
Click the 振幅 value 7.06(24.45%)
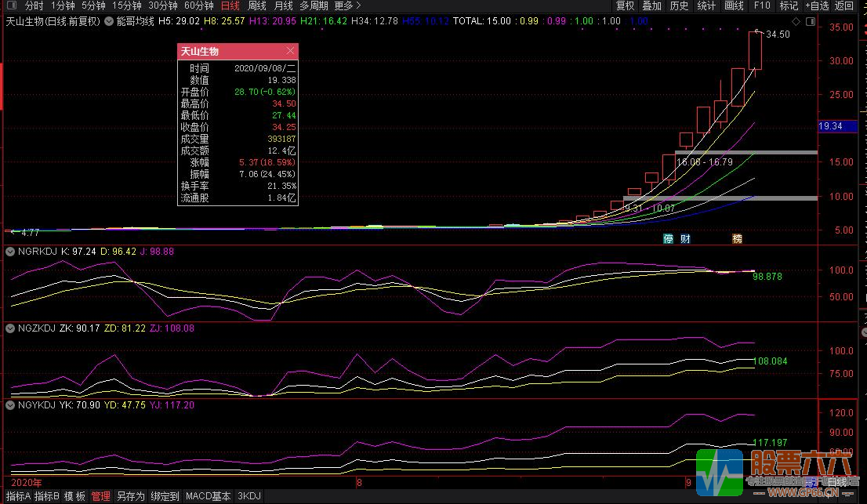(267, 174)
